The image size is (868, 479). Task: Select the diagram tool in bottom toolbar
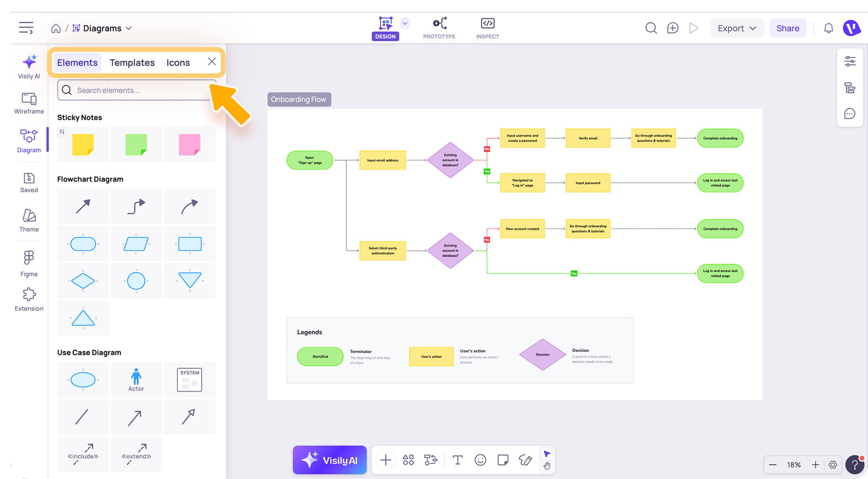pyautogui.click(x=431, y=460)
